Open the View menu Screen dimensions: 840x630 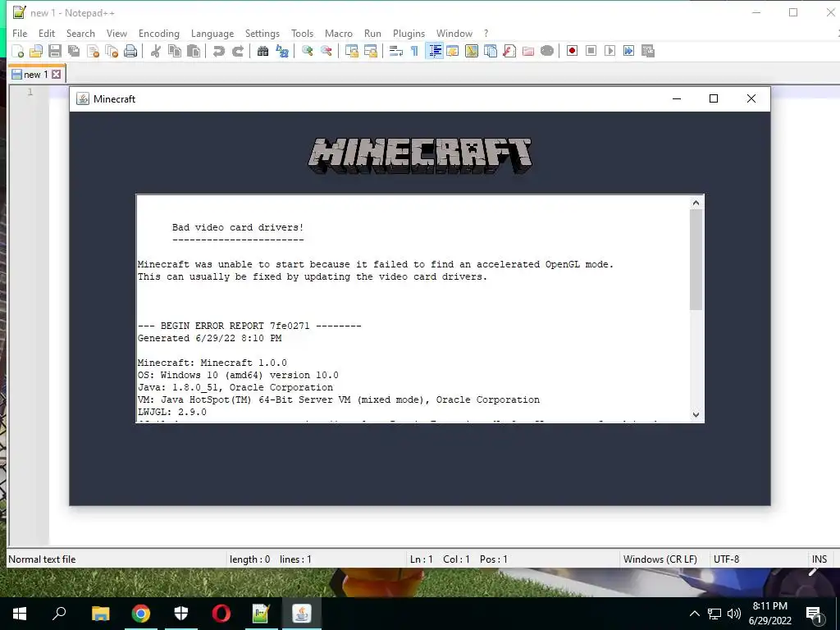click(116, 33)
